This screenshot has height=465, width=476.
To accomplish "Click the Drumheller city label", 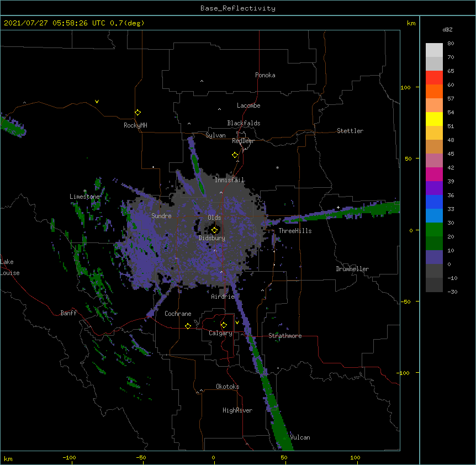I will point(352,269).
